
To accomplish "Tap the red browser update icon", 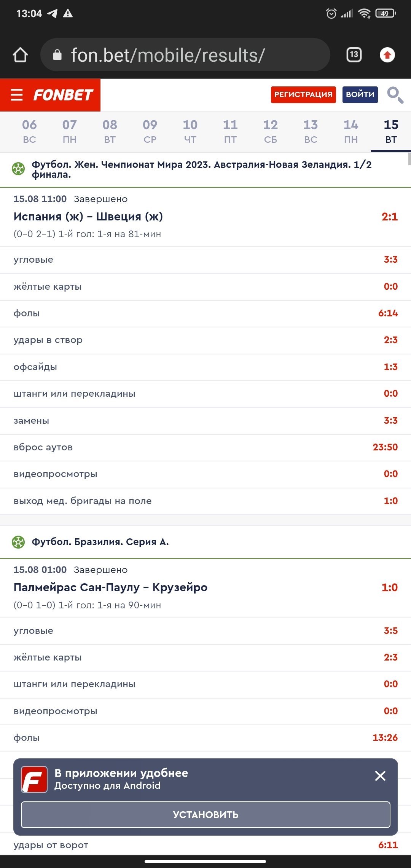I will [x=387, y=55].
